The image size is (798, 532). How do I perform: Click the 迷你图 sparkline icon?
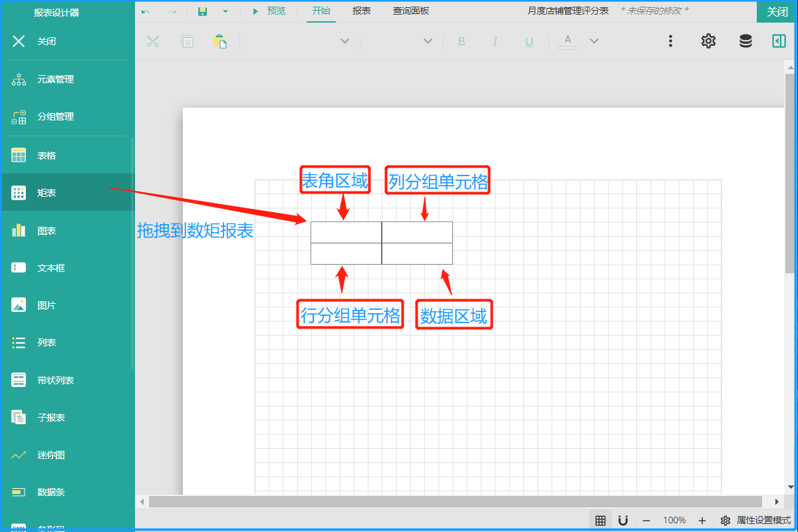pyautogui.click(x=19, y=455)
